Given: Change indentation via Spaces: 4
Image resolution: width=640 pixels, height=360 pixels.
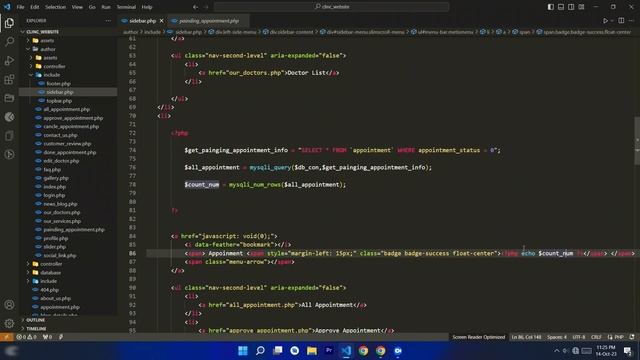Looking at the screenshot, I should coord(557,337).
